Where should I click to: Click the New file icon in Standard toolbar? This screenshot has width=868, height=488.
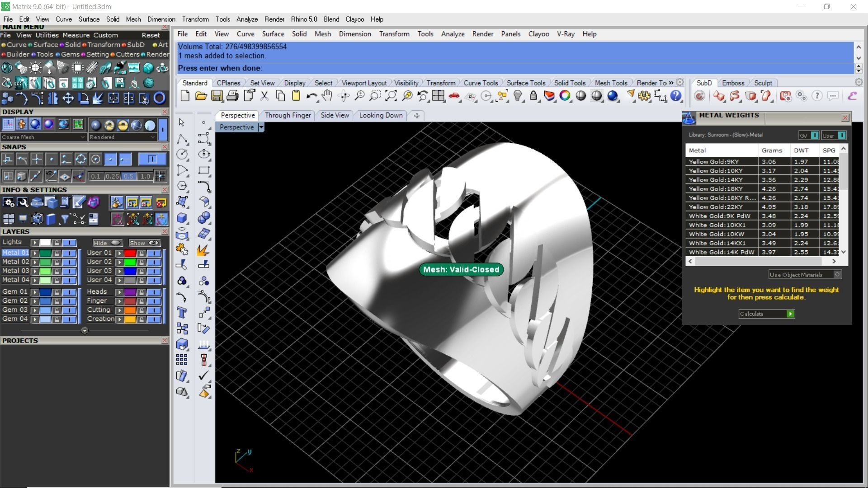coord(185,96)
